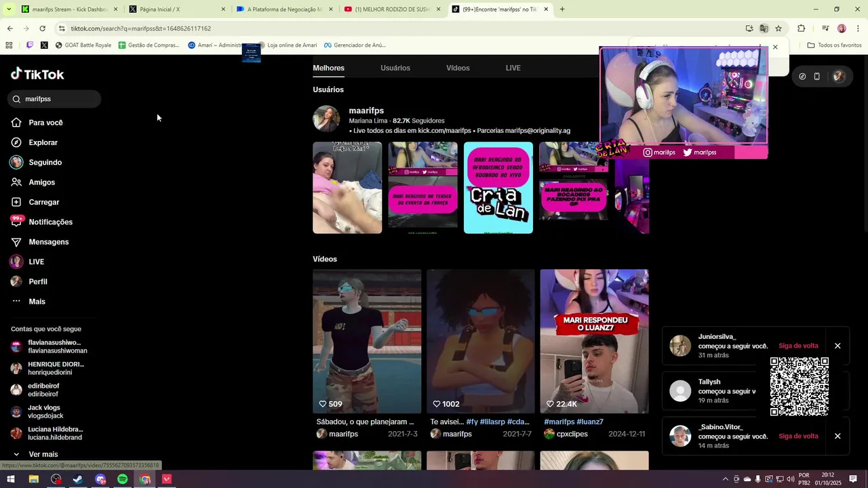Click the TikTok search field 'marifpss'

[54, 99]
